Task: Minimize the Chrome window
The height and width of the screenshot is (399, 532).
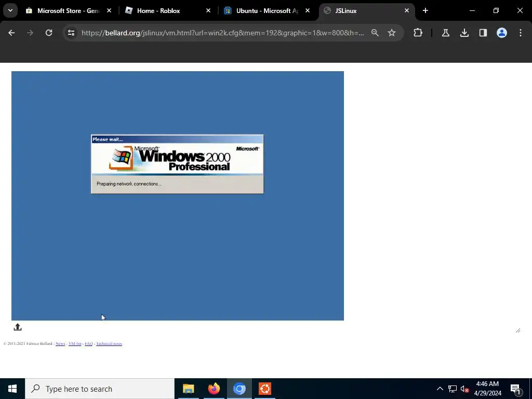Action: pos(472,10)
